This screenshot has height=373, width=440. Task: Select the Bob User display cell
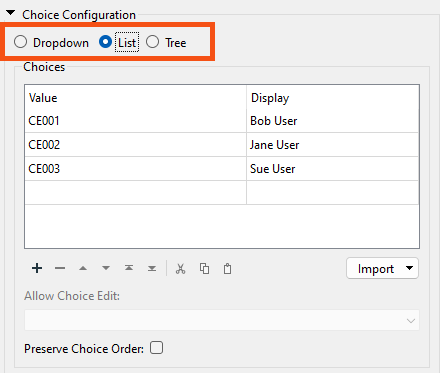click(332, 121)
